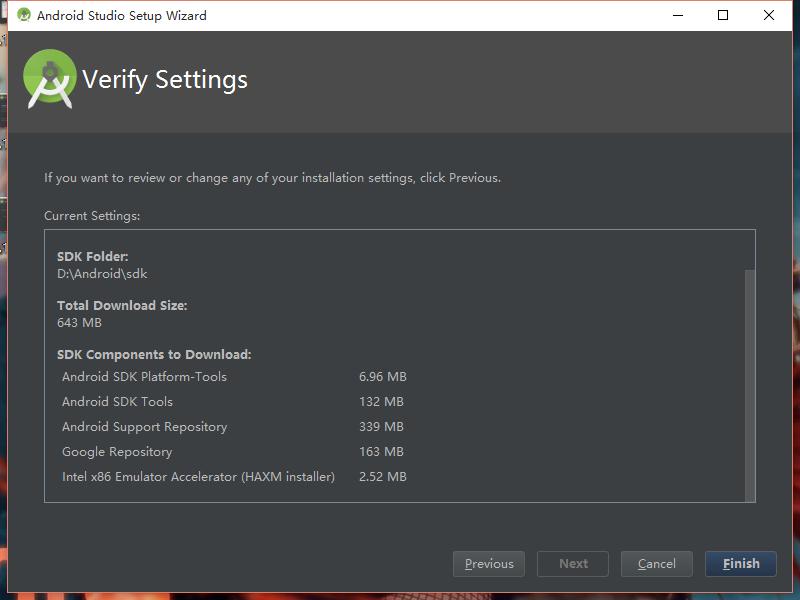Screen dimensions: 800x600
Task: Select the Google Repository item
Action: [x=117, y=452]
